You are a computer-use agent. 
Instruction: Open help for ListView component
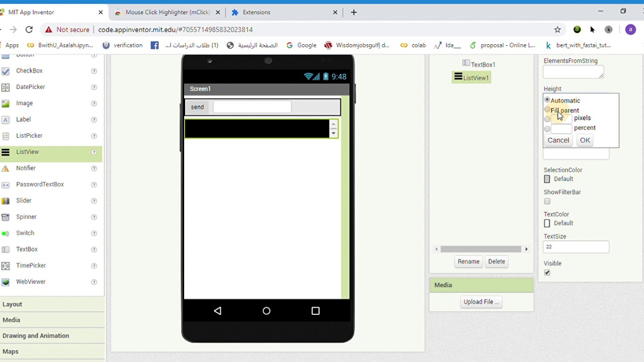click(94, 152)
